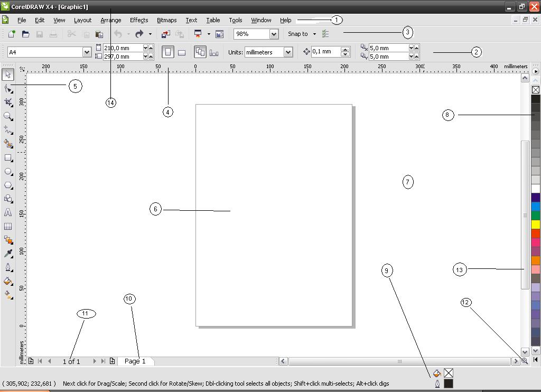Click the Paste clipboard icon
Viewport: 541px width, 392px height.
99,34
